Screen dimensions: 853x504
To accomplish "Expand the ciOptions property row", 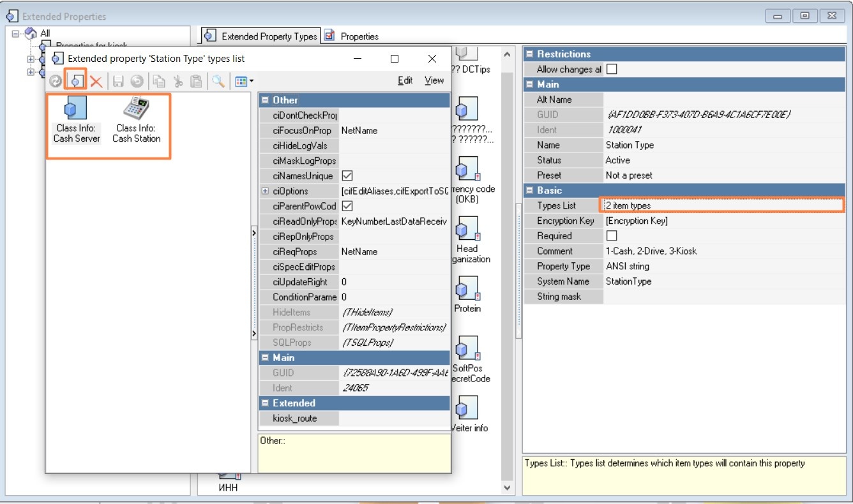I will [x=265, y=191].
